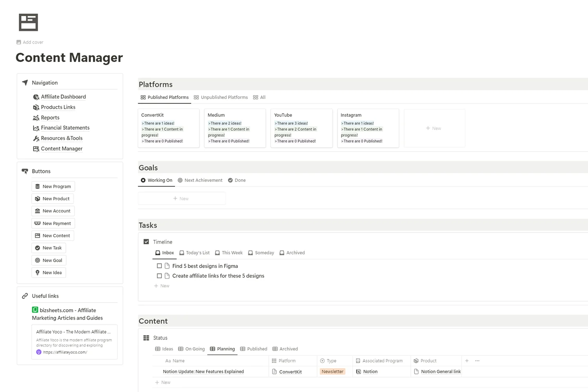Switch to This Week tab
This screenshot has height=392, width=588.
[x=229, y=253]
